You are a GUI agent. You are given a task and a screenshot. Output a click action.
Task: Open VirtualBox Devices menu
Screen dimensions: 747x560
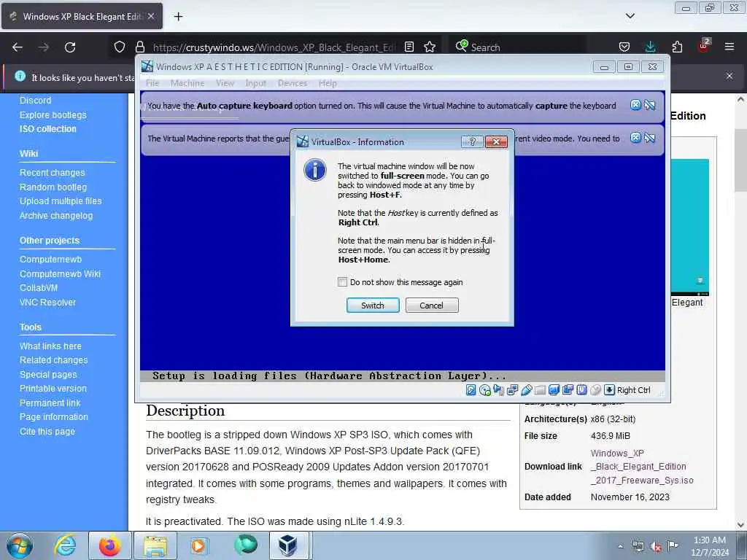click(x=293, y=83)
